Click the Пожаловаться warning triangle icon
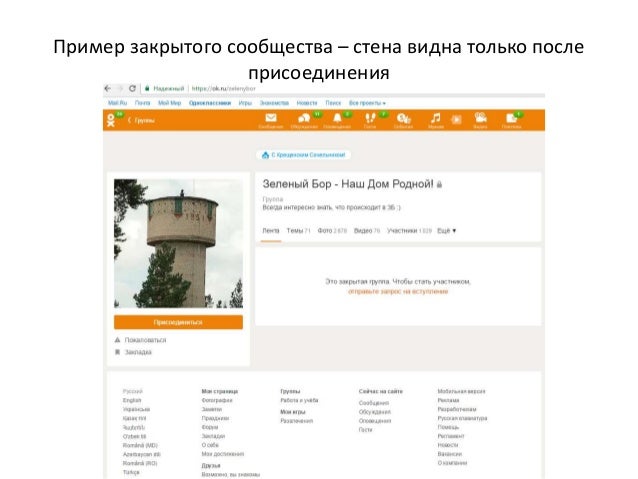Image resolution: width=638 pixels, height=479 pixels. pyautogui.click(x=117, y=339)
